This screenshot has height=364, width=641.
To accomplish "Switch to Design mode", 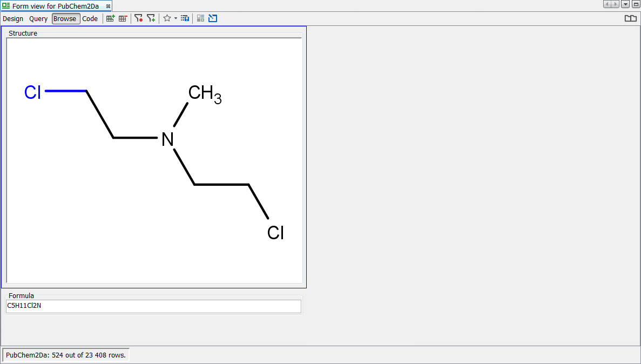I will tap(13, 18).
